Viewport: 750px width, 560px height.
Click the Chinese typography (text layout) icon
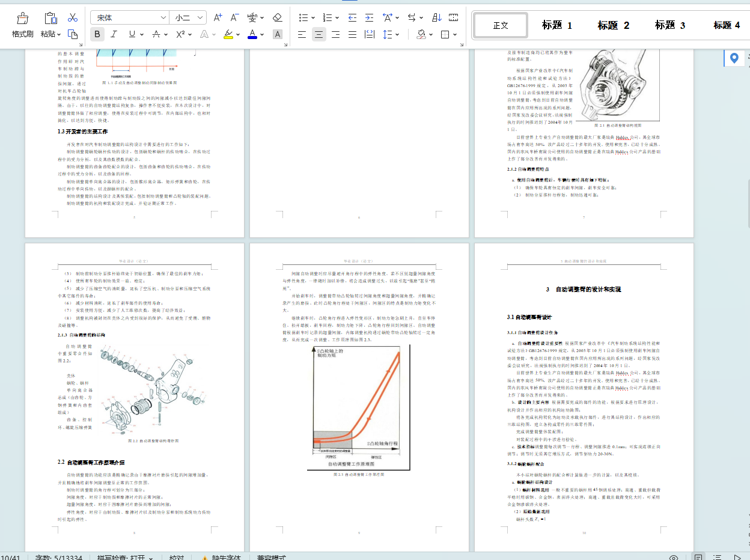click(388, 18)
